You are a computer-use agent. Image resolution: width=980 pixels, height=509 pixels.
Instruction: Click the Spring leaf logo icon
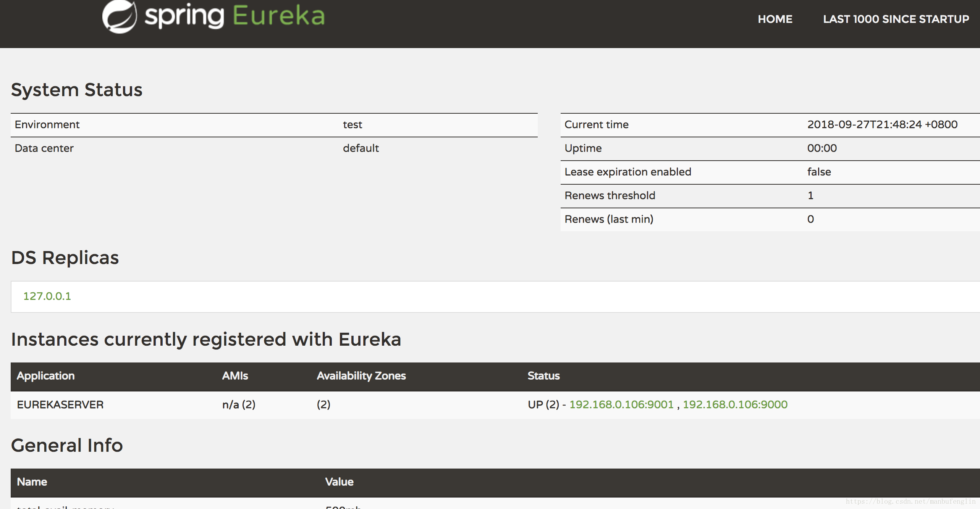(x=119, y=17)
